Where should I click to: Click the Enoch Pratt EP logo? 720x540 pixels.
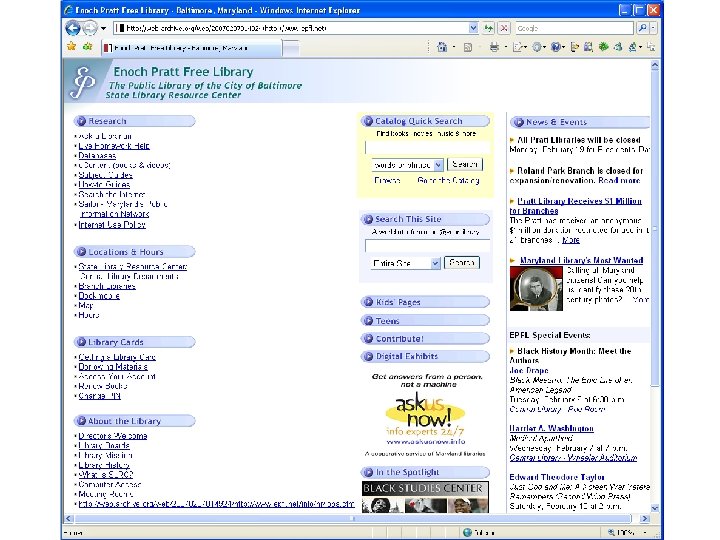pos(83,82)
